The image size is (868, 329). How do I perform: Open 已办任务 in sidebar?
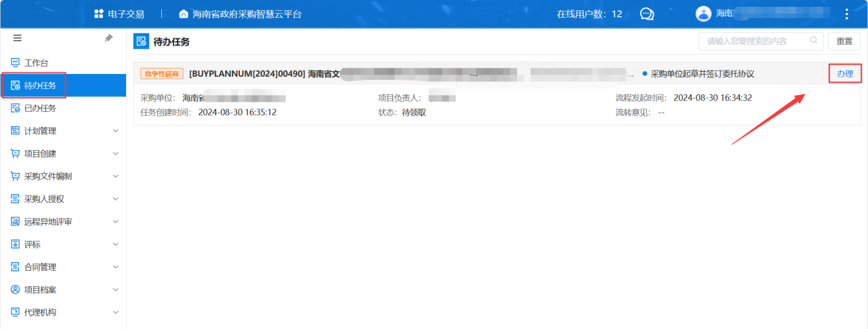[63, 108]
